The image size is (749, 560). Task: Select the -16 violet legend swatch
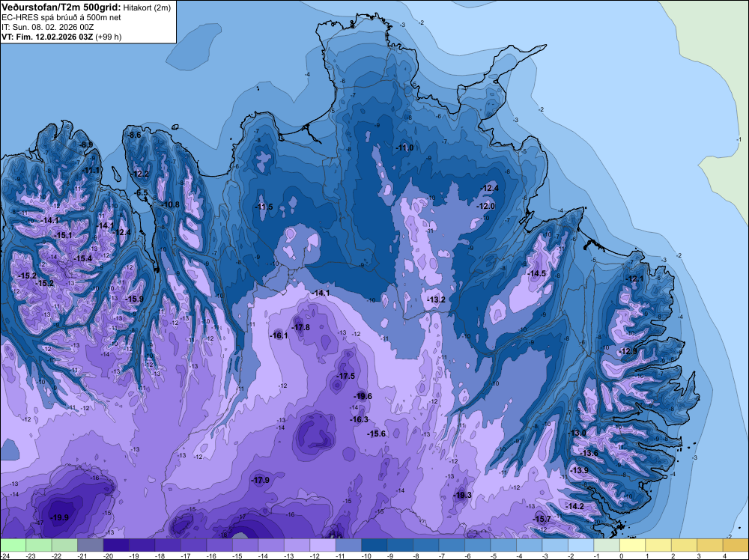pos(219,545)
